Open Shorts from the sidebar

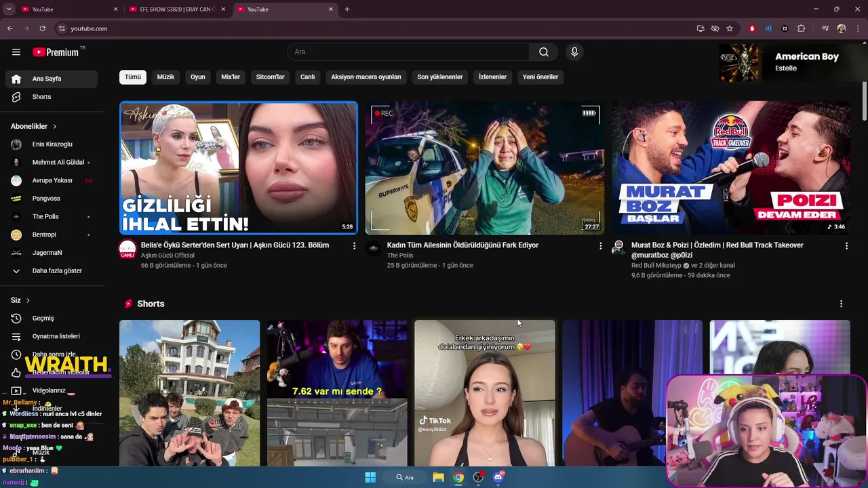tap(52, 97)
